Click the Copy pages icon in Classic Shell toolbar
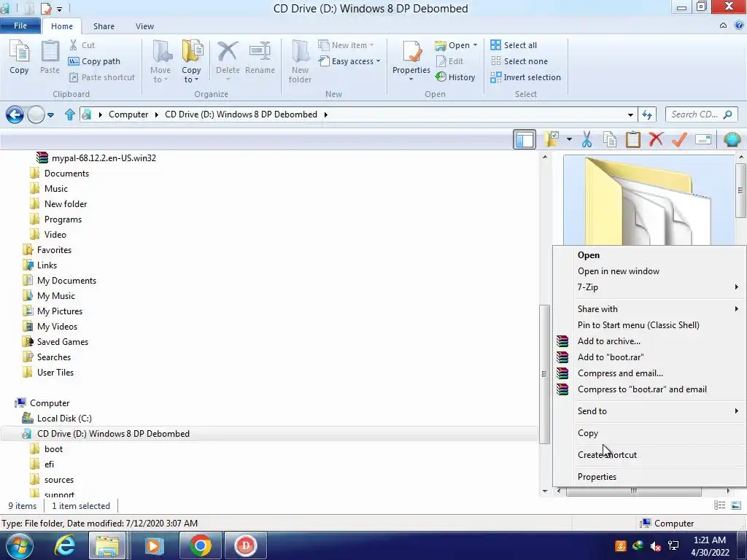This screenshot has width=747, height=560. (x=610, y=139)
